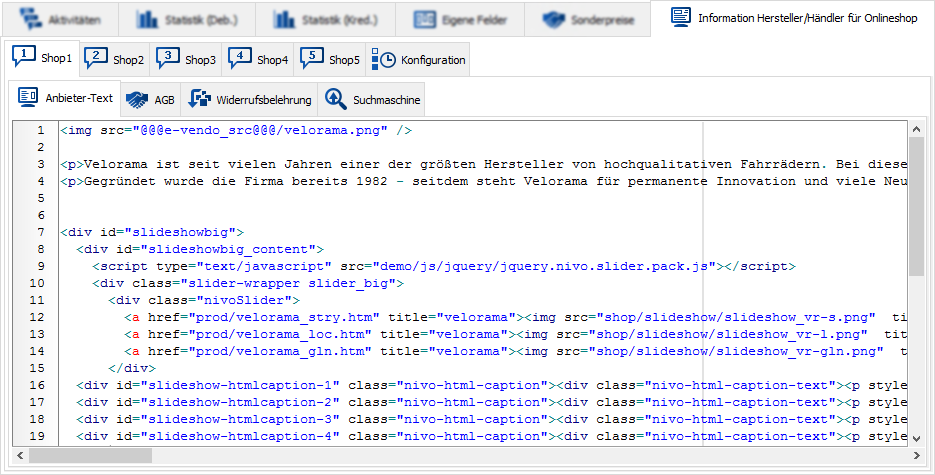Screen dimensions: 935x475
Task: Switch to the Shop3 tab
Action: click(x=186, y=60)
